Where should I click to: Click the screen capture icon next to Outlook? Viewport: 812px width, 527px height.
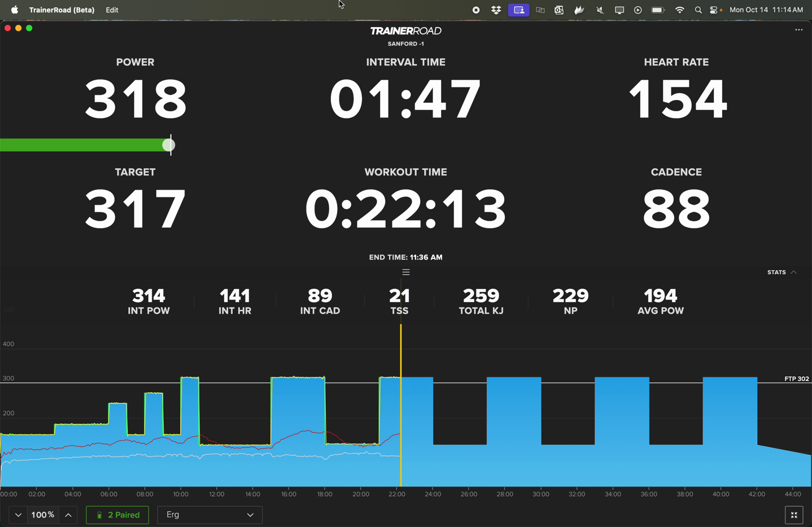pos(540,10)
